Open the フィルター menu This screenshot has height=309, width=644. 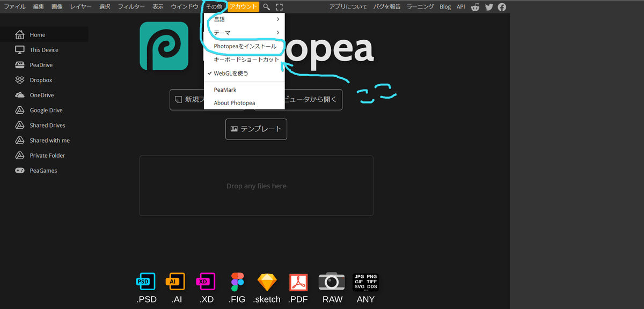click(x=131, y=7)
